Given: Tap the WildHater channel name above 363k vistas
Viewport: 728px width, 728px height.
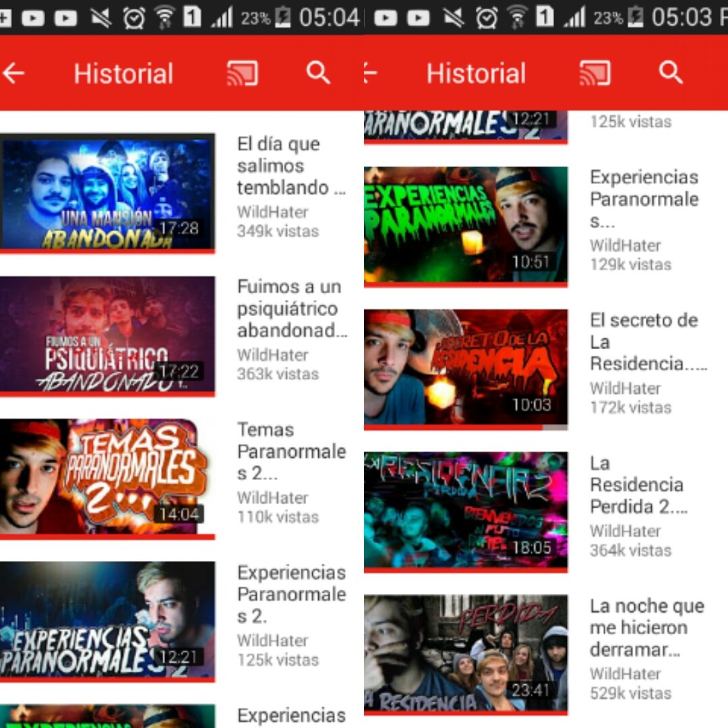Looking at the screenshot, I should pyautogui.click(x=272, y=355).
